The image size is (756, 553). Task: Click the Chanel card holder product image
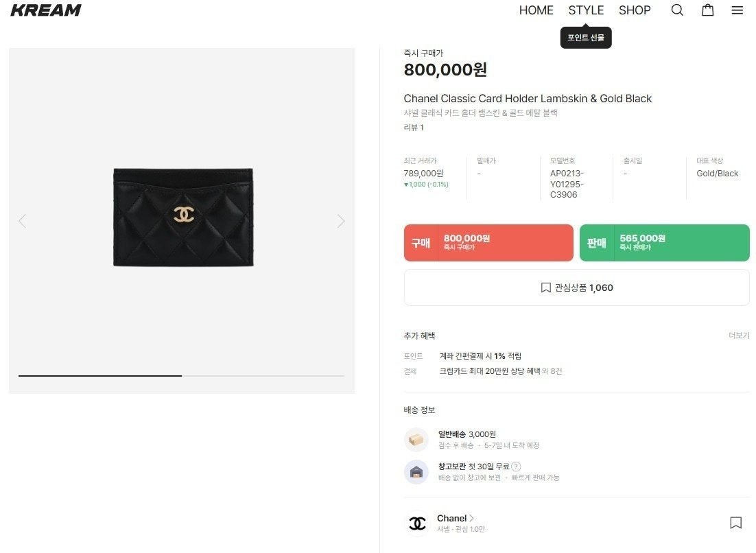click(183, 217)
